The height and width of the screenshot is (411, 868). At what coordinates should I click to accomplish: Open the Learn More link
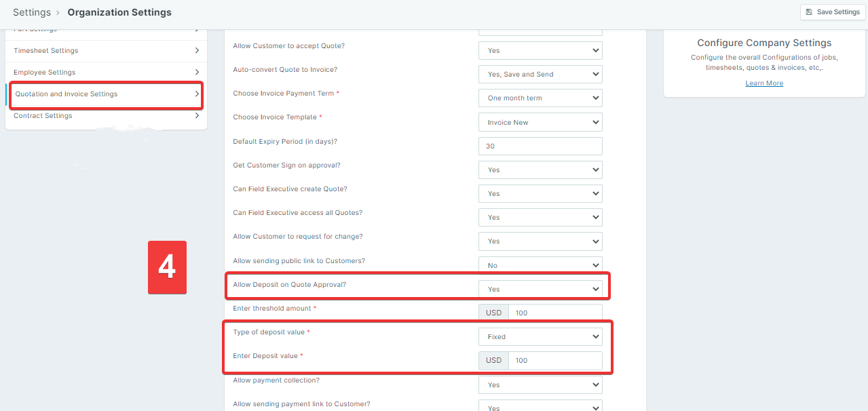(764, 83)
